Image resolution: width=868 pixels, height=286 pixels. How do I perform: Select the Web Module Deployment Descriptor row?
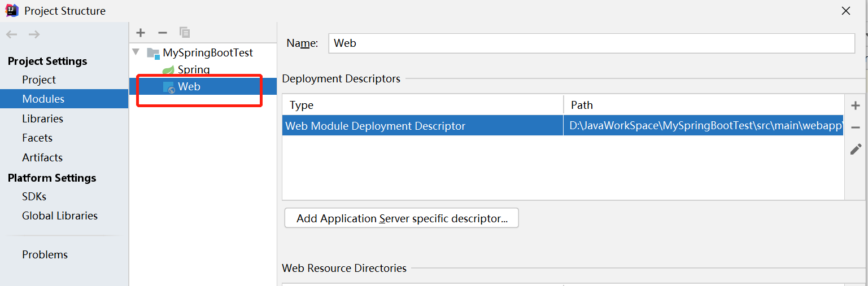422,126
